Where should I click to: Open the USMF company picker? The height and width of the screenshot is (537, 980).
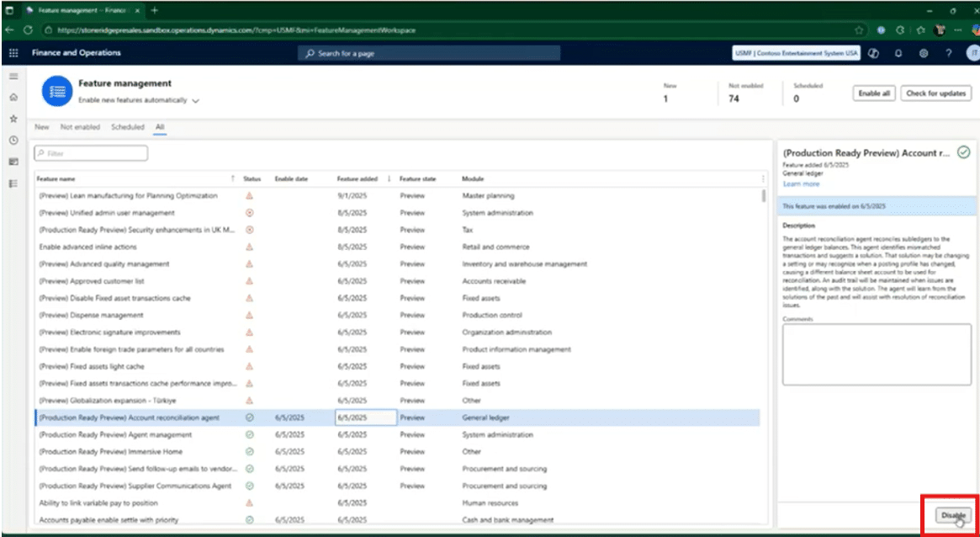[x=796, y=53]
